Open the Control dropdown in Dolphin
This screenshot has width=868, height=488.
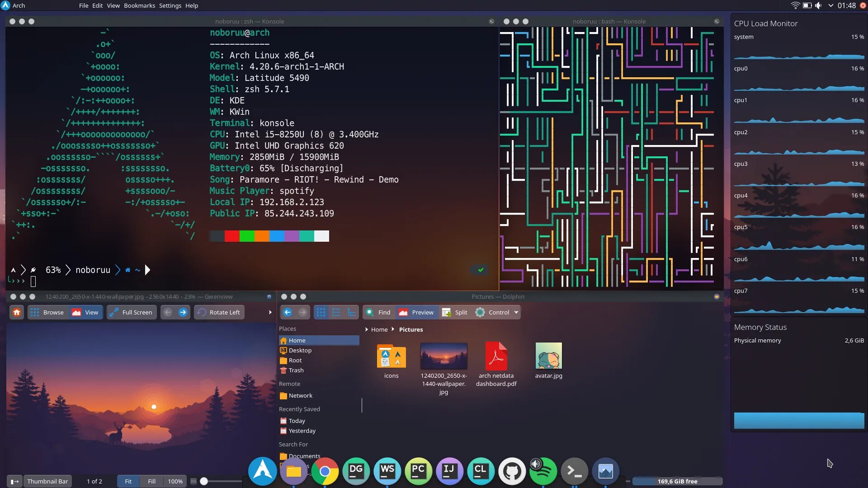tap(498, 312)
